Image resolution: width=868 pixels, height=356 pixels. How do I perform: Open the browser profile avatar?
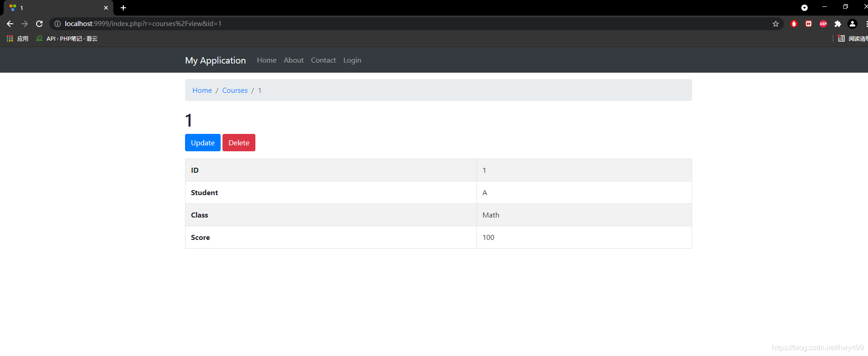(x=852, y=24)
